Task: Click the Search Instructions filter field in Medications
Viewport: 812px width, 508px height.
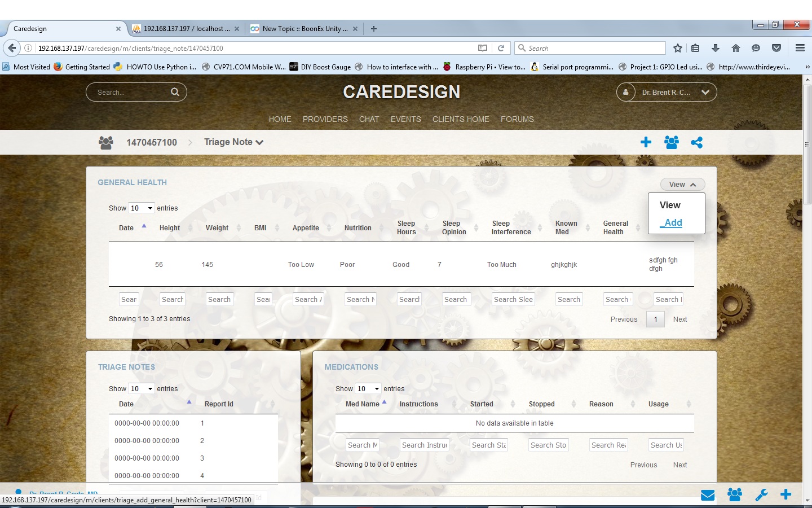Action: 425,445
